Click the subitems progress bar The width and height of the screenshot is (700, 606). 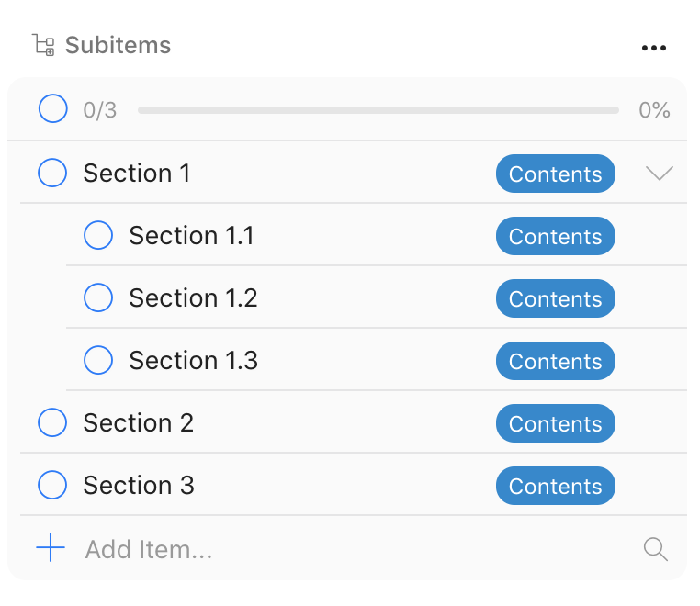[x=378, y=110]
